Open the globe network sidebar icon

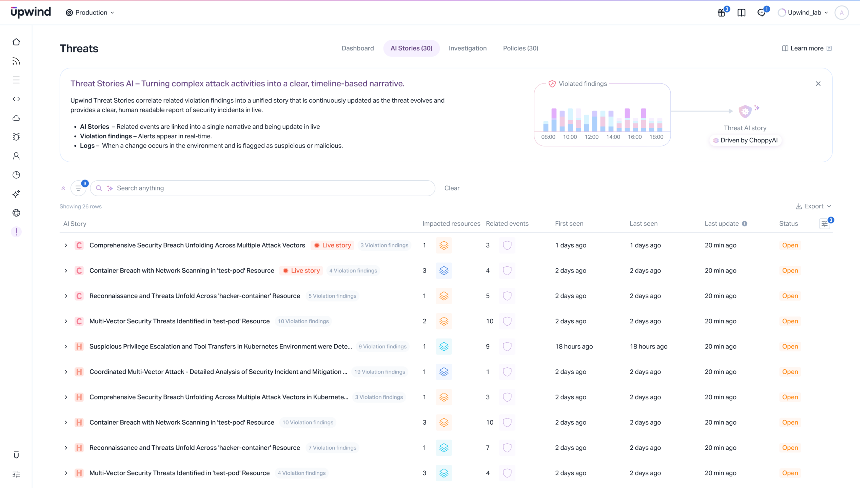click(16, 213)
